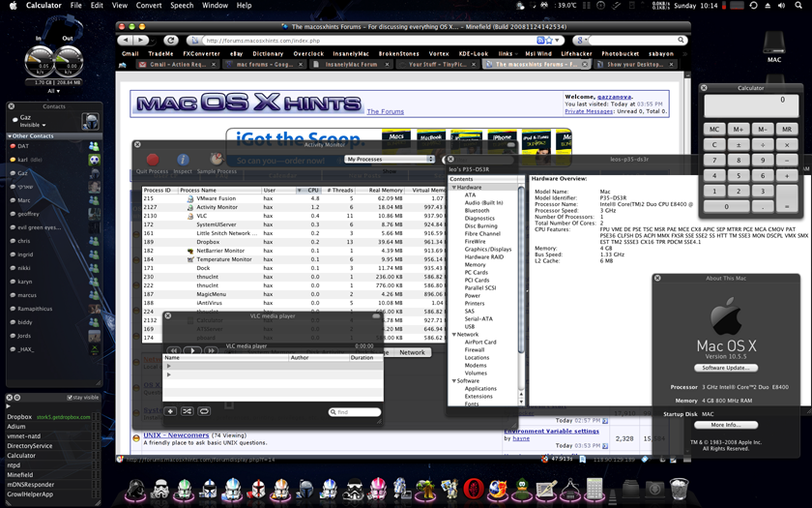
Task: Open the Window menu in the menu bar
Action: point(215,5)
